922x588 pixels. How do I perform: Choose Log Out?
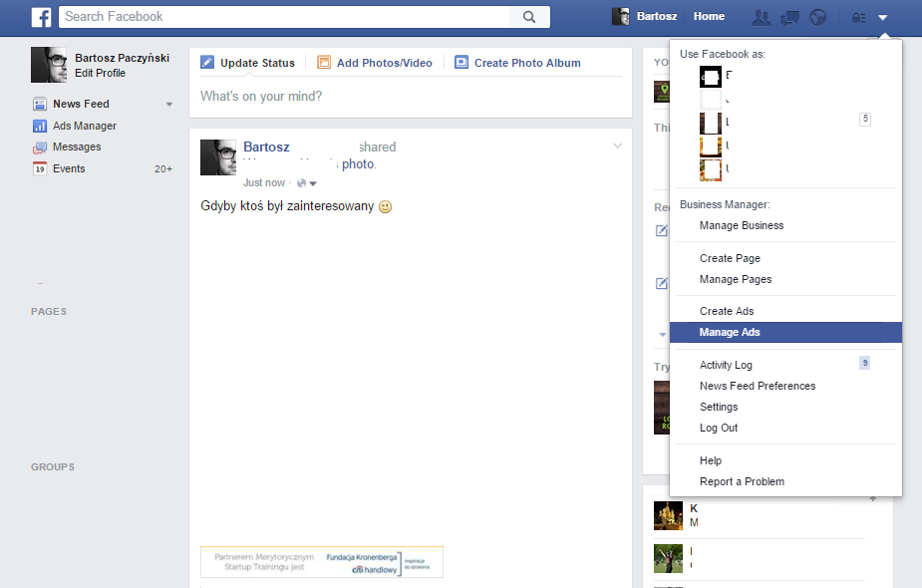coord(719,429)
